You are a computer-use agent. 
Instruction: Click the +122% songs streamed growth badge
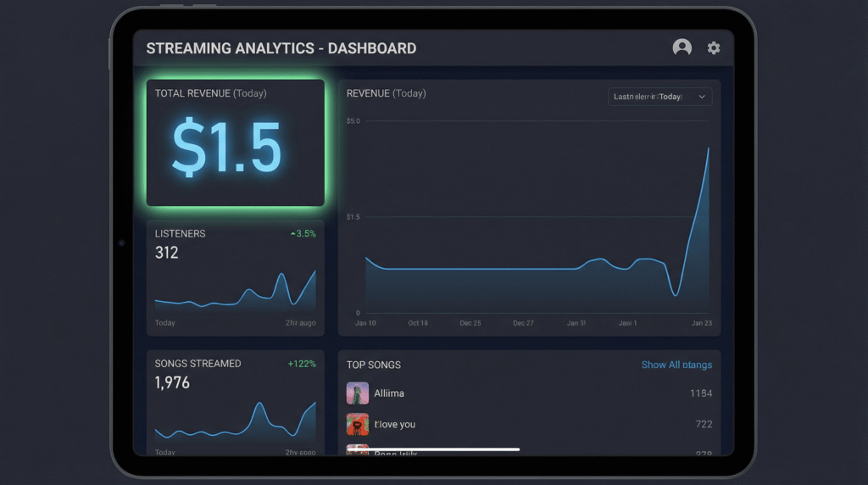(302, 364)
